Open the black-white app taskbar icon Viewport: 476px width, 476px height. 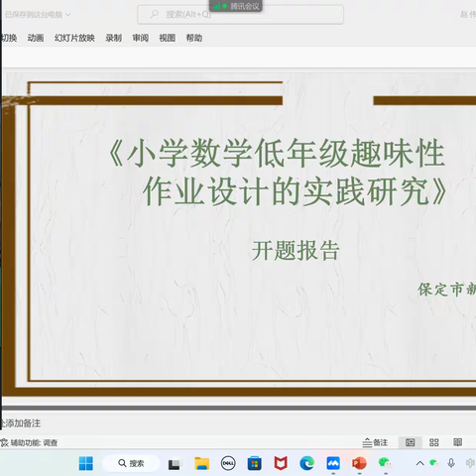coord(175,464)
